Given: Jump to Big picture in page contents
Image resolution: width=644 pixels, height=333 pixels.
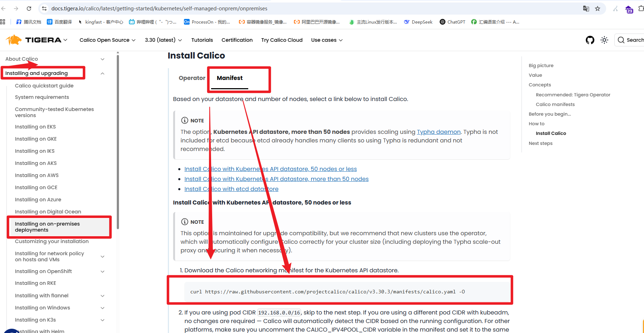Looking at the screenshot, I should tap(541, 65).
